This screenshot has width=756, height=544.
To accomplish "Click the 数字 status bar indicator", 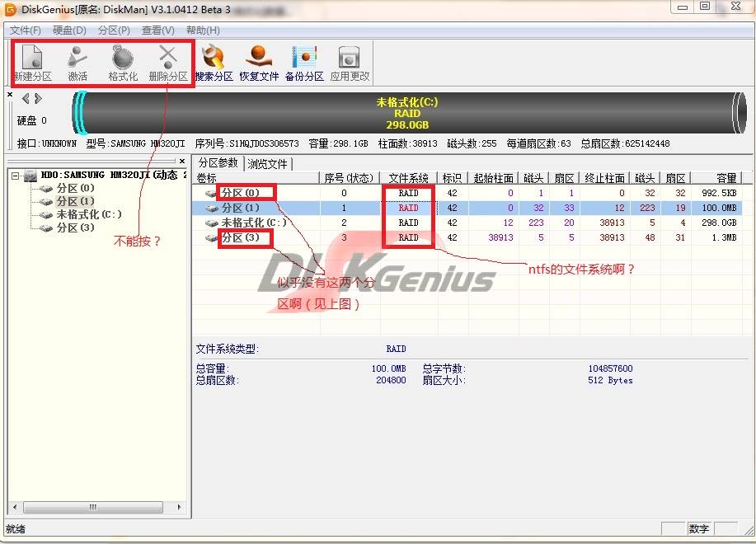I will pyautogui.click(x=698, y=528).
